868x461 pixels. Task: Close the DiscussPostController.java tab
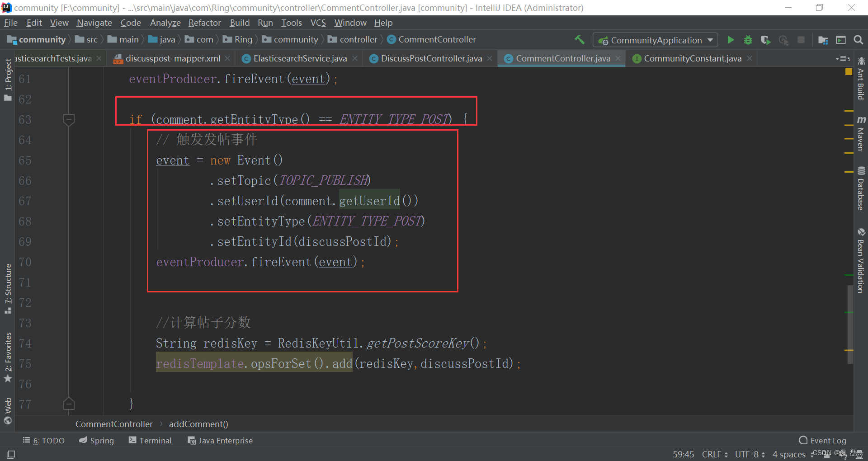(490, 58)
